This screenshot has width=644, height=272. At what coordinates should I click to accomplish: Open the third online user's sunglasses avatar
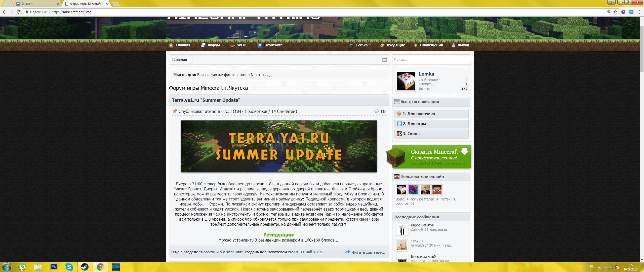[x=425, y=190]
